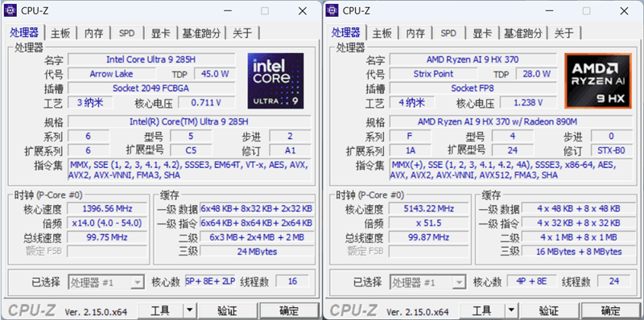Viewport: 644px width, 320px height.
Task: Click the CPU-Z app icon in left window title bar
Action: pyautogui.click(x=10, y=11)
